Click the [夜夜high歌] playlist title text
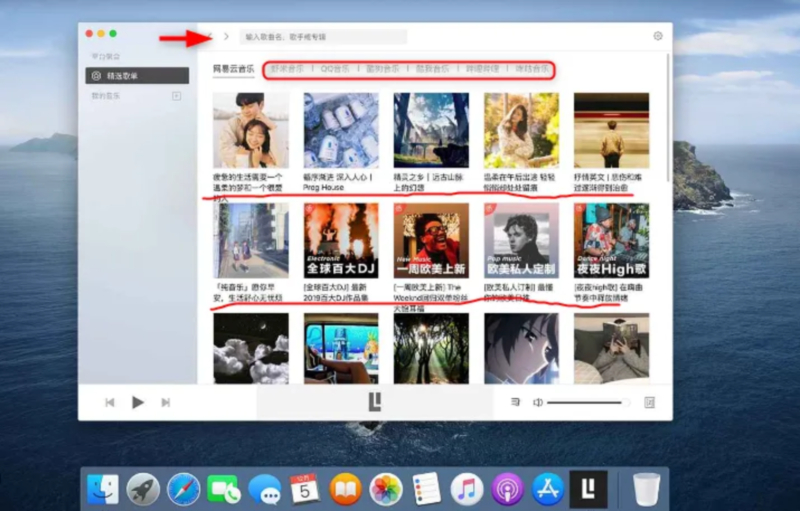The width and height of the screenshot is (800, 511). [x=608, y=293]
